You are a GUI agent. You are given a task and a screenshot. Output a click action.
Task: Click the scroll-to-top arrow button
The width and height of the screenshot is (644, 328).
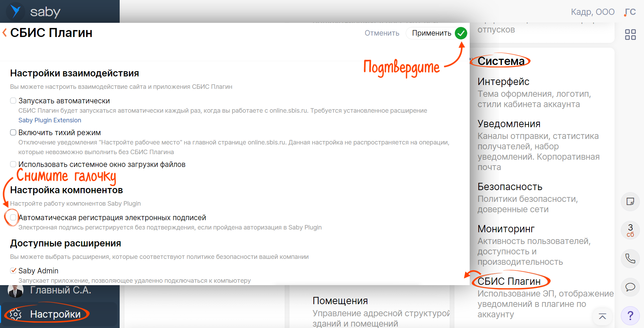(x=602, y=316)
